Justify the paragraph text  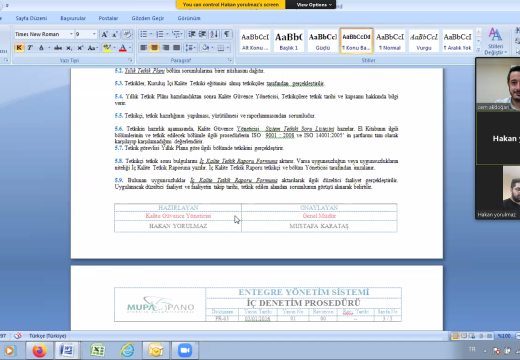176,48
